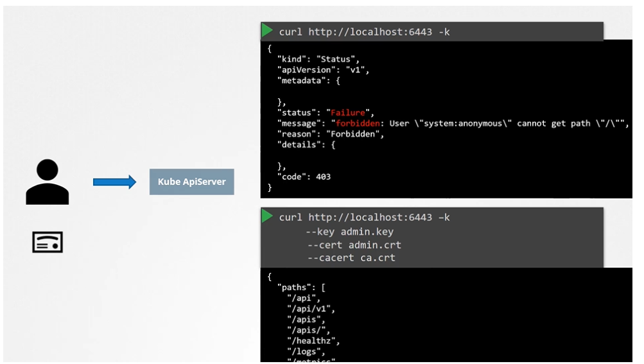
Task: Select the --key admin.key option line
Action: 349,232
